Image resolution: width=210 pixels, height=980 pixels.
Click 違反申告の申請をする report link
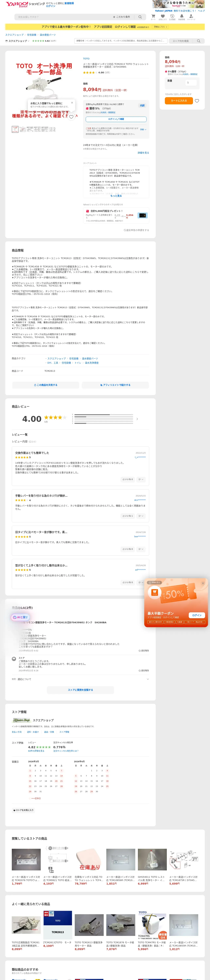pyautogui.click(x=136, y=230)
